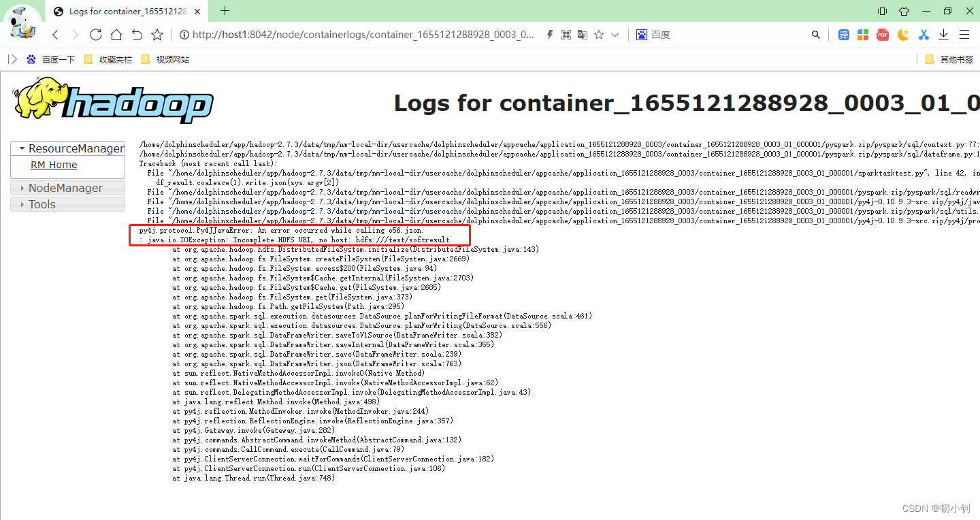Viewport: 980px width, 520px height.
Task: Click the QR code icon in address bar
Action: (566, 34)
